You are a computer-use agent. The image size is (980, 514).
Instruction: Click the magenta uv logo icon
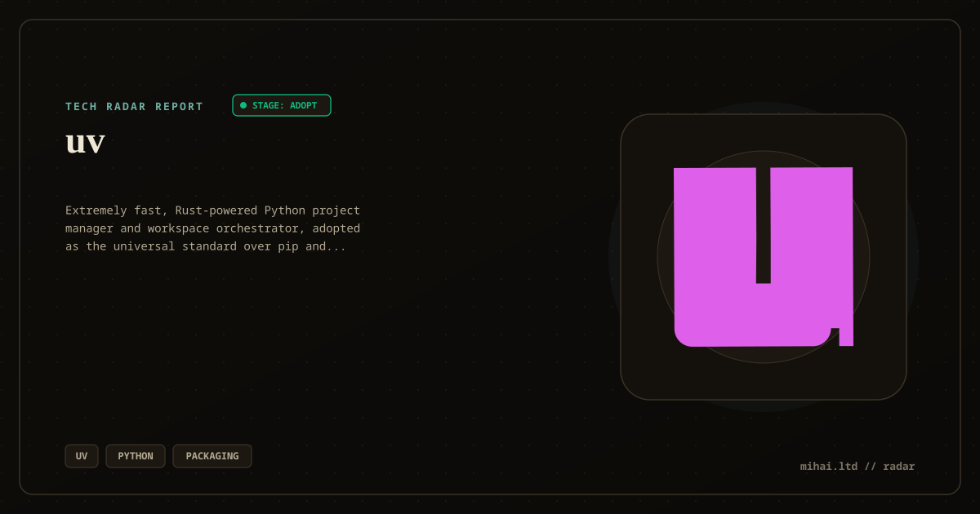pos(764,257)
